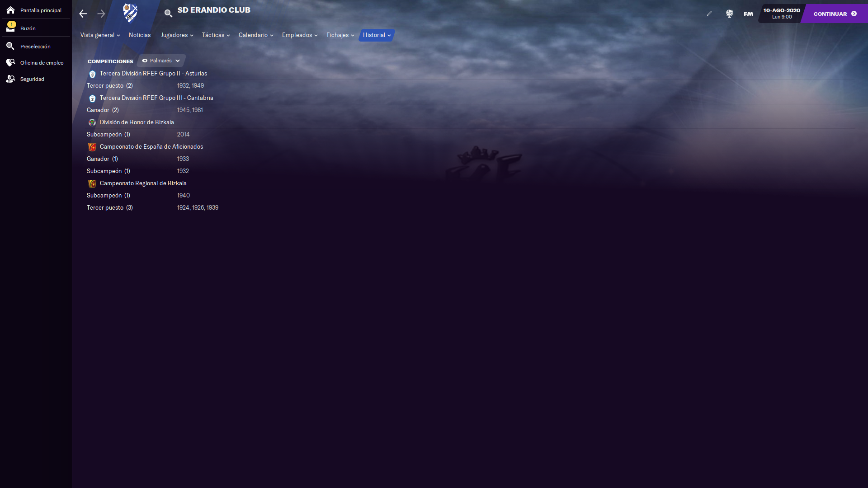Click the Buzón notification badge
The width and height of the screenshot is (868, 488).
pyautogui.click(x=12, y=24)
